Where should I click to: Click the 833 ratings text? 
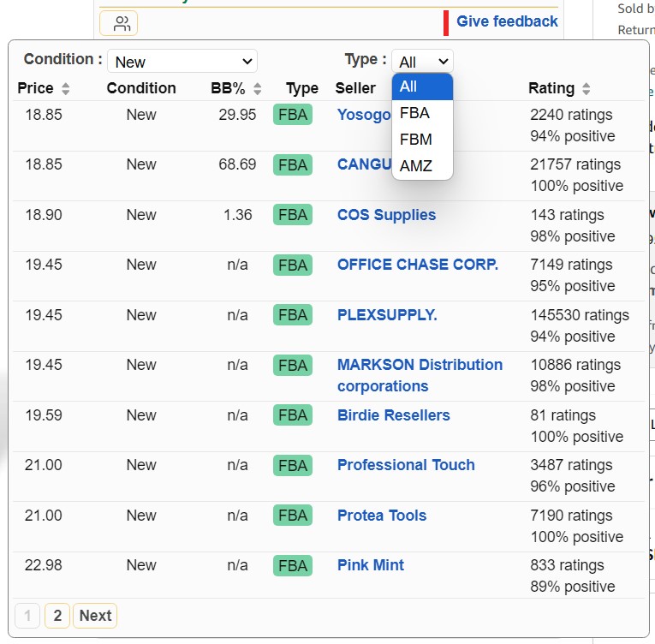[567, 565]
